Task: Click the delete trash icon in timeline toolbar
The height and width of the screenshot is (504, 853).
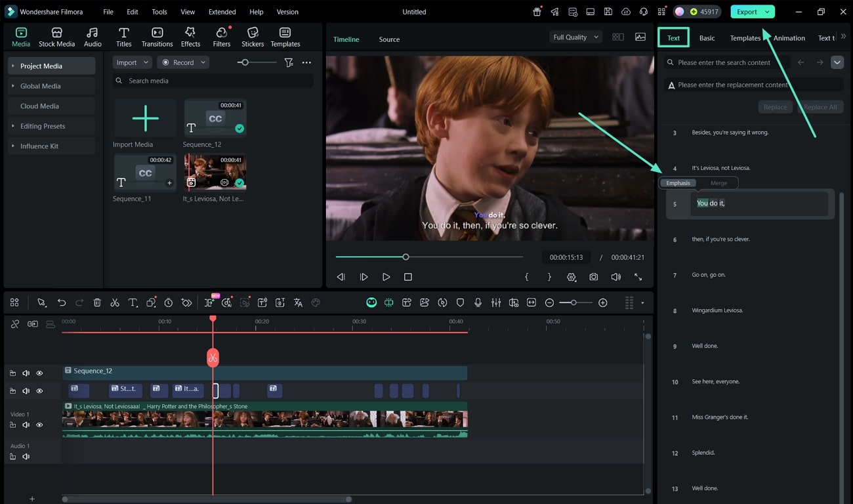Action: [97, 303]
